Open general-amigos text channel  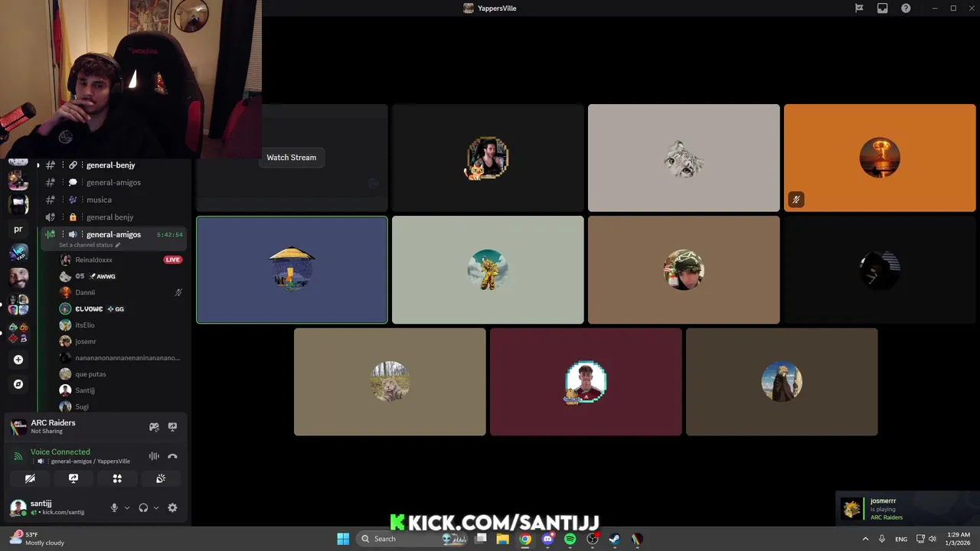(115, 182)
